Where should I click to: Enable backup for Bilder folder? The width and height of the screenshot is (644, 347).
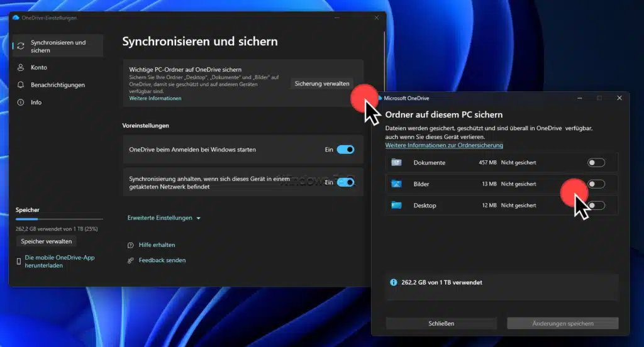click(x=596, y=184)
